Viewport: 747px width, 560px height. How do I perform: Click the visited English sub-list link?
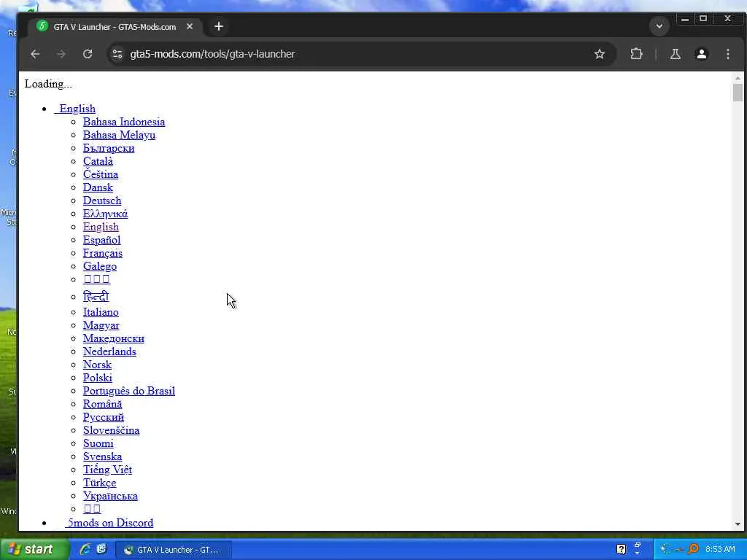[x=101, y=227]
